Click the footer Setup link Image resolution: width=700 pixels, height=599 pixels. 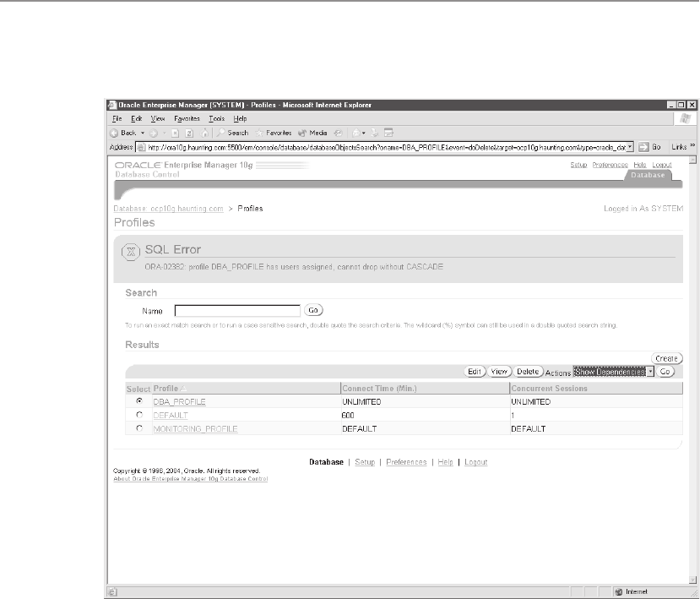(x=365, y=462)
